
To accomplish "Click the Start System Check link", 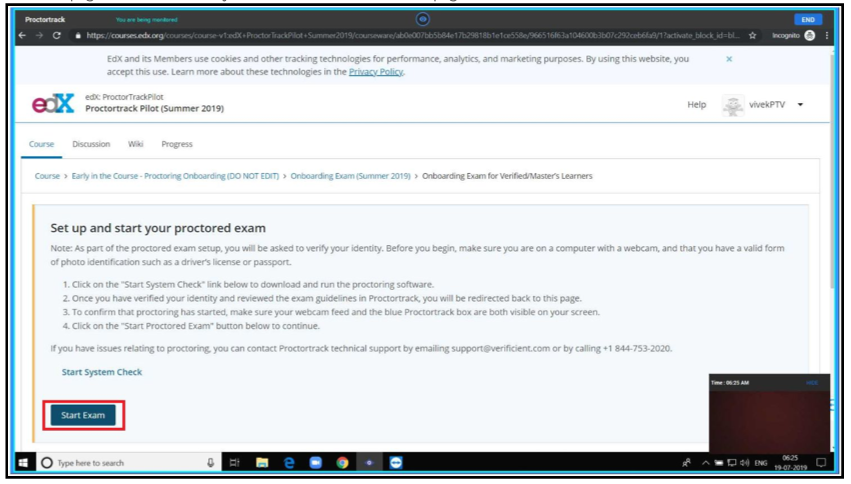I will click(x=101, y=372).
